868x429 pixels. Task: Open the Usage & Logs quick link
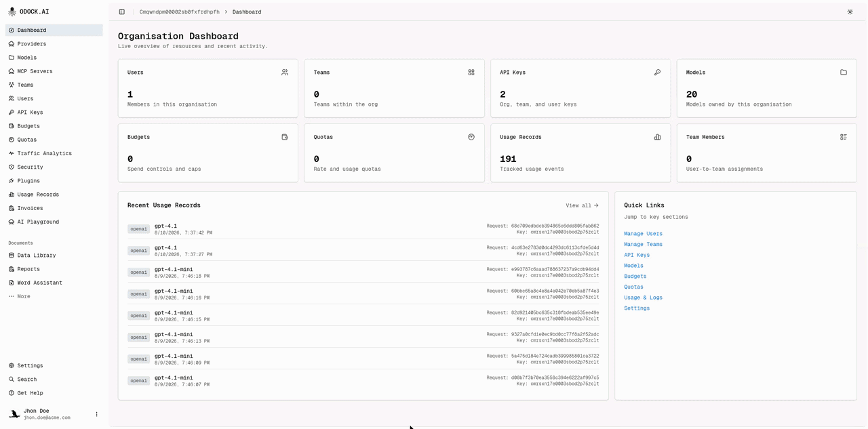pyautogui.click(x=644, y=298)
